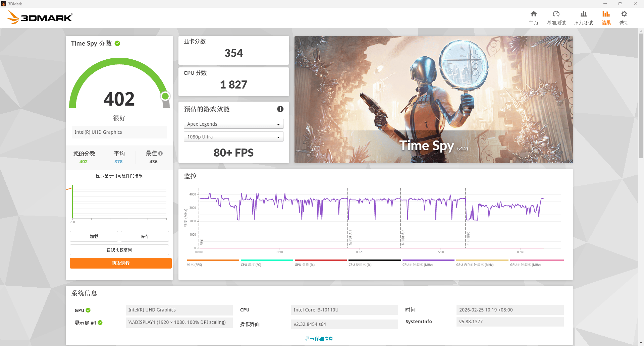Open the 压力测试 stress test section
Screen dimensions: 644x346
tap(583, 17)
